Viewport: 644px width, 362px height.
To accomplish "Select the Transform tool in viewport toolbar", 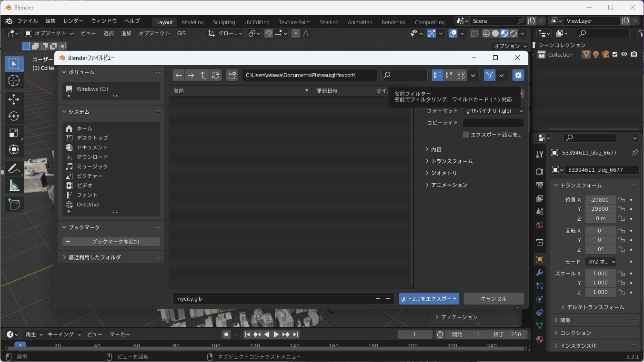I will click(x=14, y=149).
